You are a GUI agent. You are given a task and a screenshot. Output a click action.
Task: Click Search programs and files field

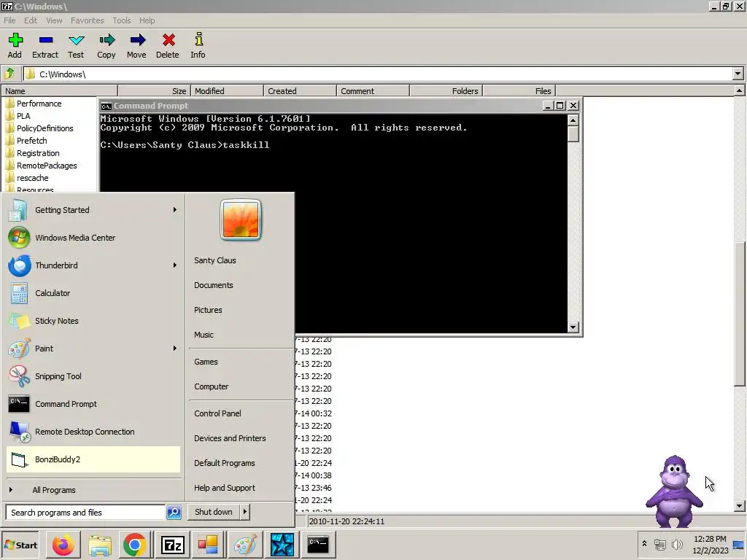(85, 513)
